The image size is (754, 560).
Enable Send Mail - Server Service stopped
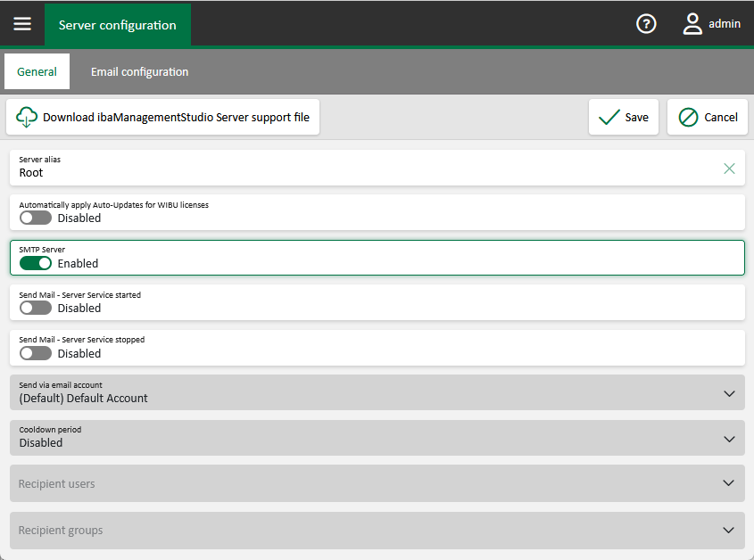coord(36,353)
